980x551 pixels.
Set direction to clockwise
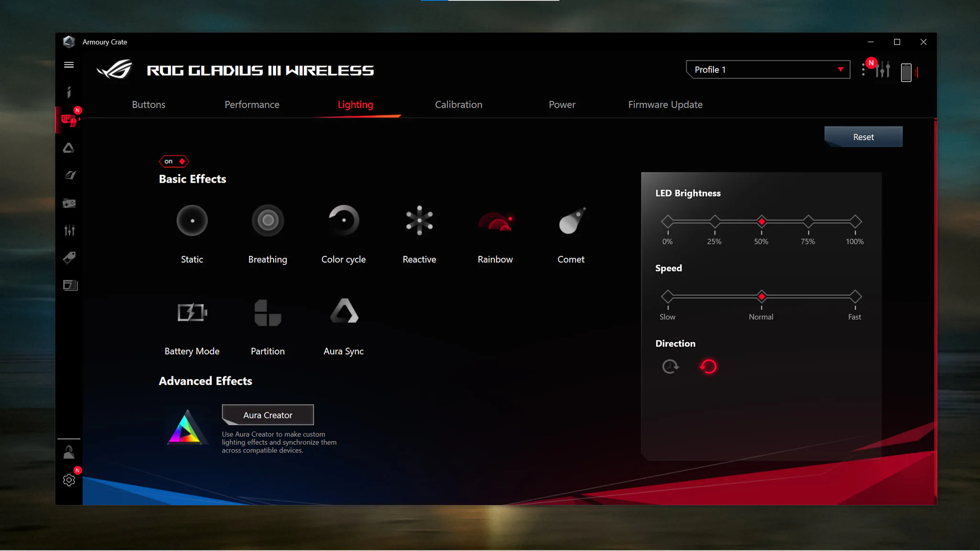point(670,366)
